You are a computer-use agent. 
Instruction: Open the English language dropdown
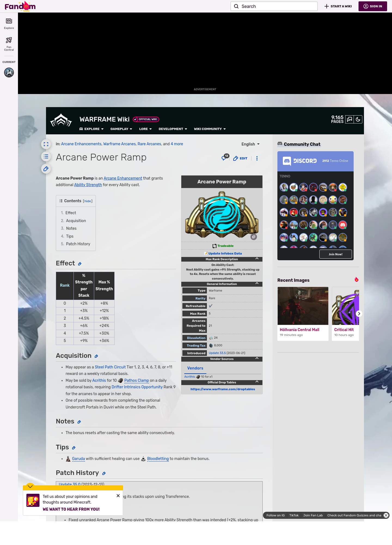[x=250, y=144]
